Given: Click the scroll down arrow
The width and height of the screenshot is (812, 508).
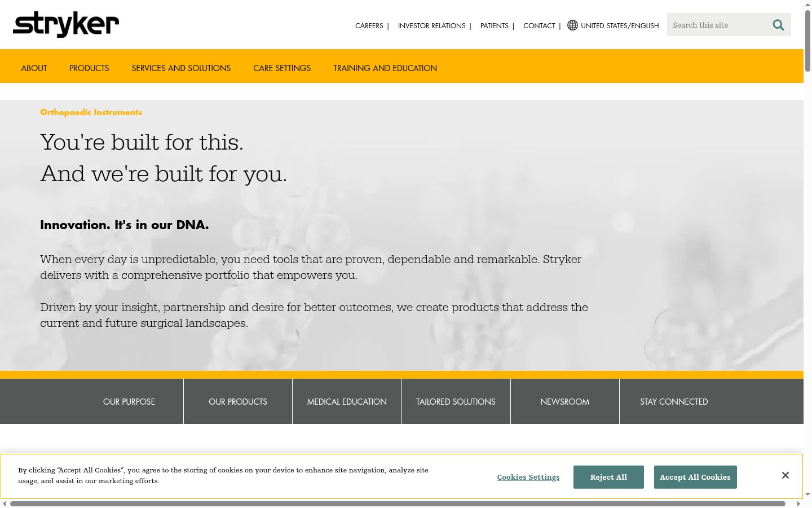Looking at the screenshot, I should pos(807,494).
